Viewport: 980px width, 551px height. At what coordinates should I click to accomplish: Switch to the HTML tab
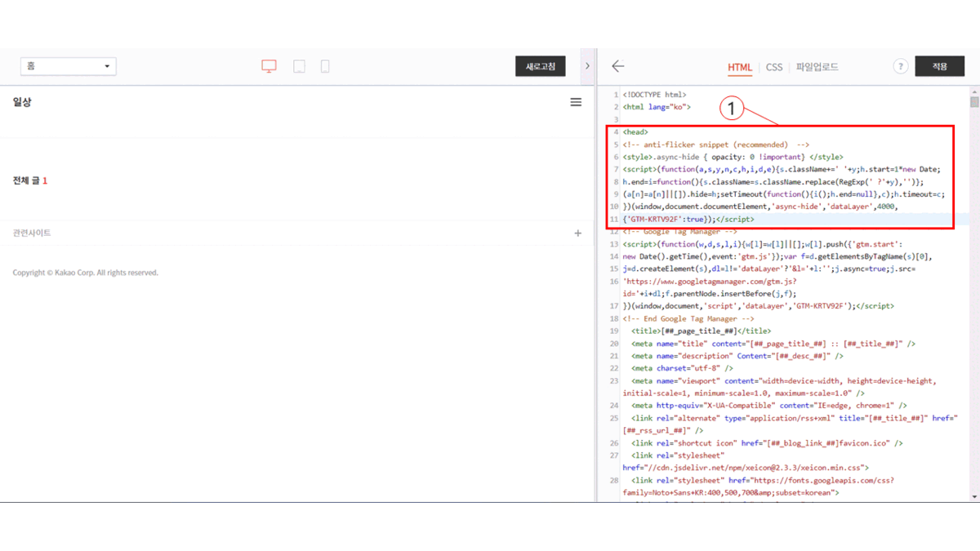(740, 67)
